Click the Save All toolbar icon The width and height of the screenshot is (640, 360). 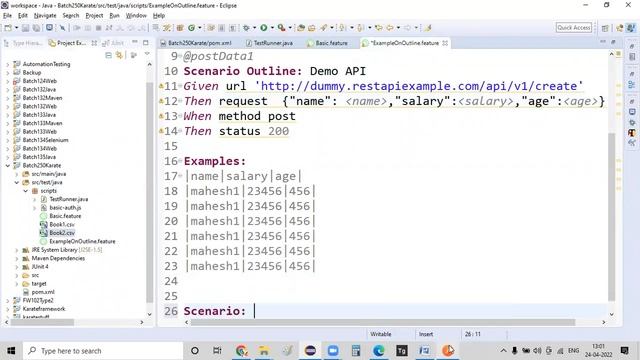tap(36, 28)
